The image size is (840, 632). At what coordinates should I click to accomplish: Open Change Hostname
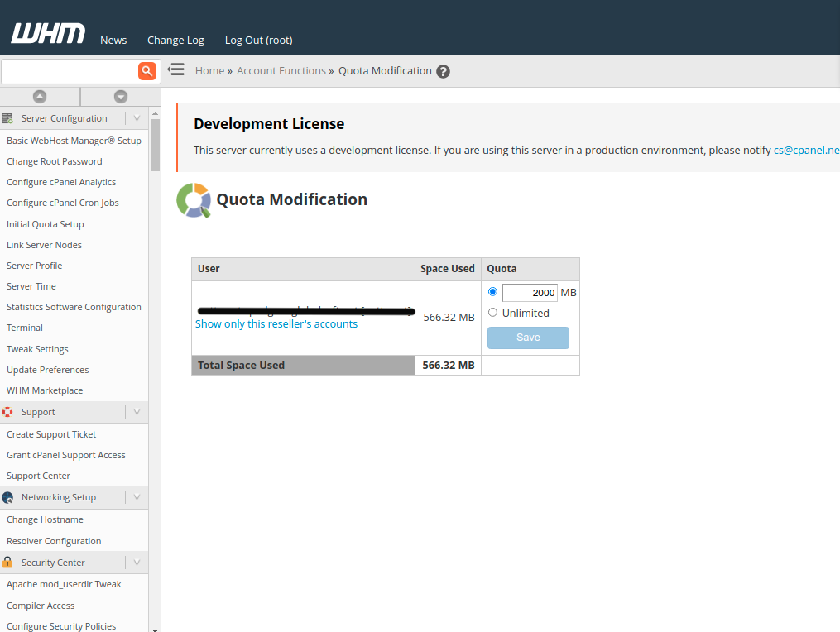tap(45, 519)
